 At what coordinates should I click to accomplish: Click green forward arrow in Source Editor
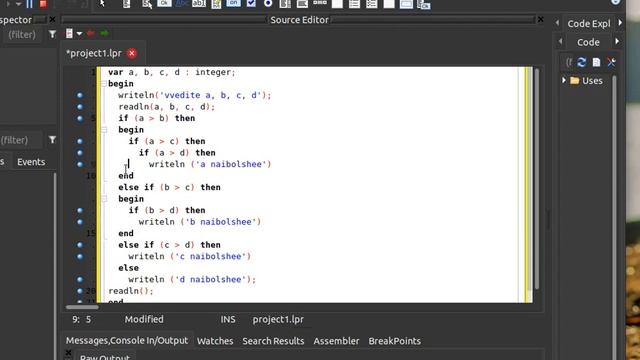tap(104, 33)
